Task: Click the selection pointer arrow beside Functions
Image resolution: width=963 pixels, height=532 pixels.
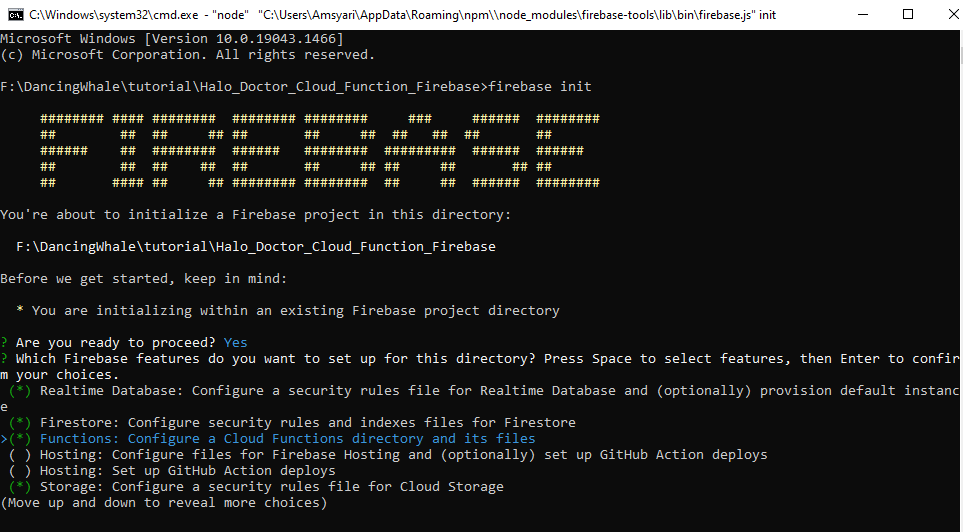Action: click(x=4, y=439)
